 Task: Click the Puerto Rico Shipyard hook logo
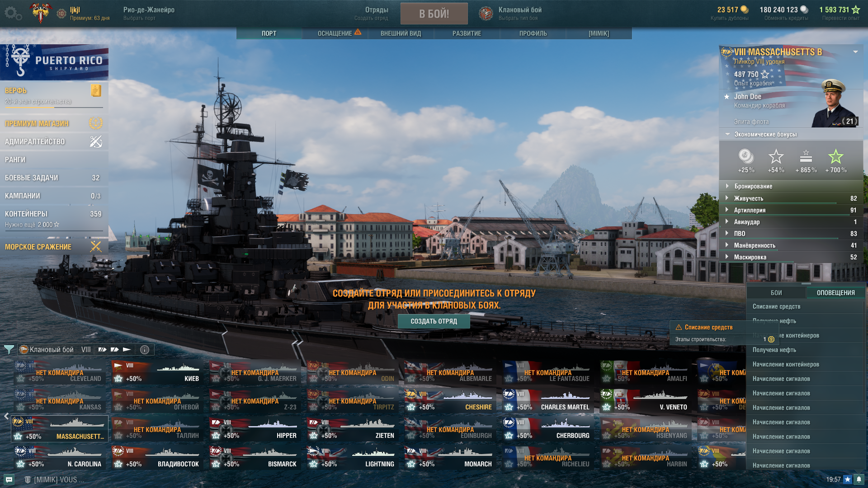click(20, 61)
